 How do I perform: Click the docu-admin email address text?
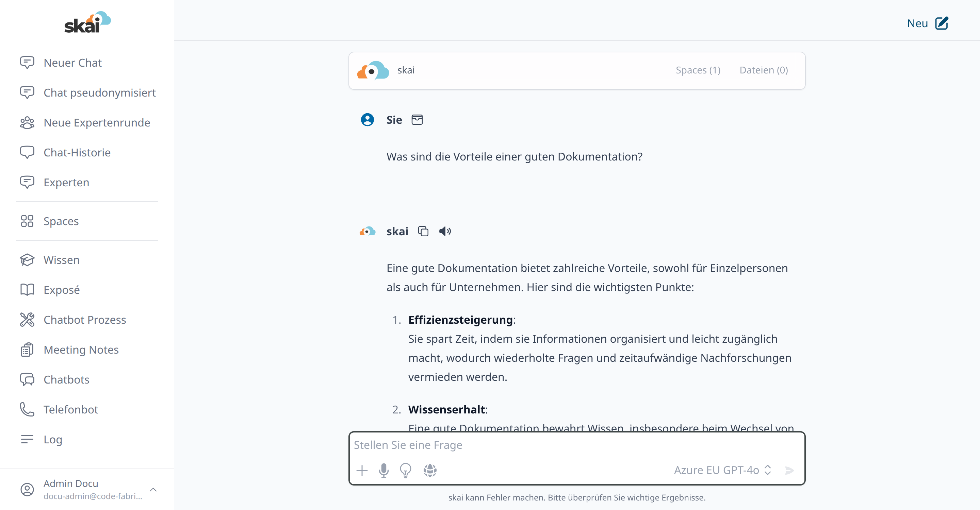coord(93,496)
